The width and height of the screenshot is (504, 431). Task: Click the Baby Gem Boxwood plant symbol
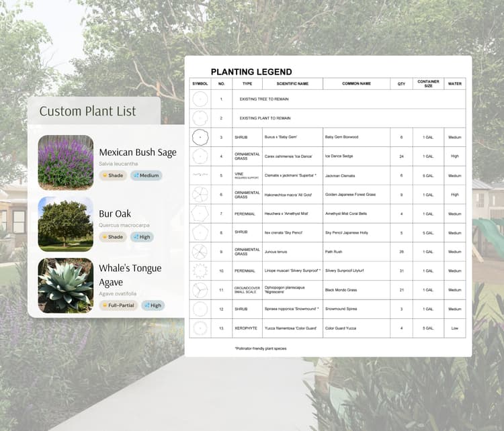click(200, 138)
